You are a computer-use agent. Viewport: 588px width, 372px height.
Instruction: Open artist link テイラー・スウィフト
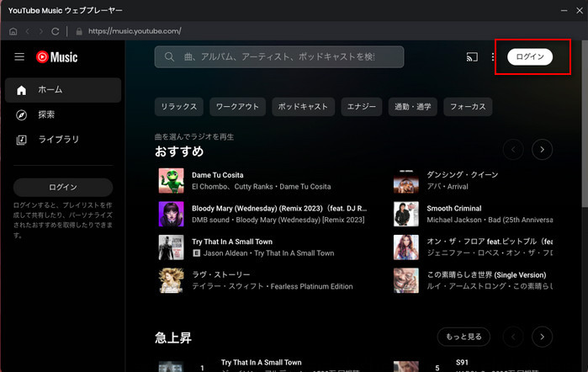[228, 286]
